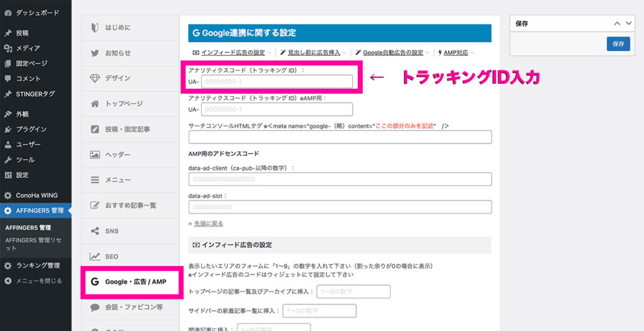
Task: Move 保存 box with down chevron
Action: tap(628, 23)
